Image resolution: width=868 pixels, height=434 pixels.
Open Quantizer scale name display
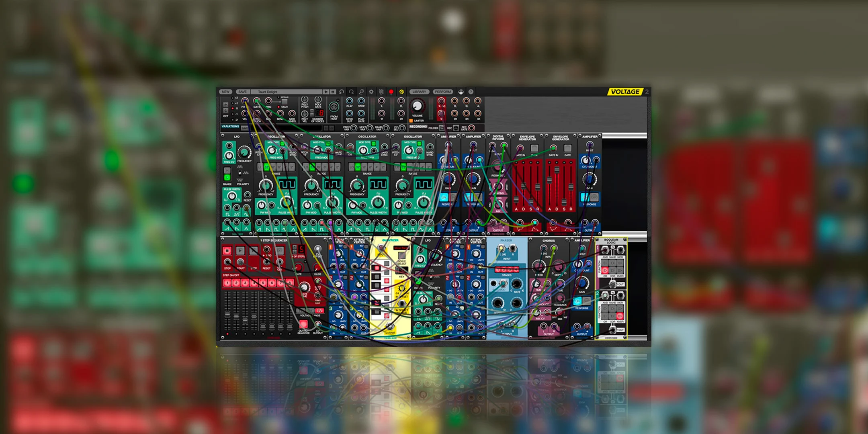tap(401, 248)
